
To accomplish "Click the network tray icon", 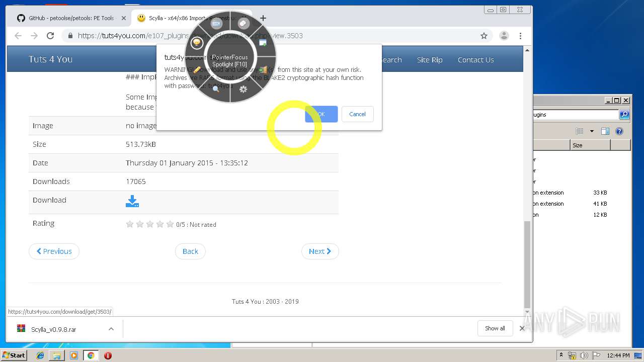I will [x=572, y=355].
